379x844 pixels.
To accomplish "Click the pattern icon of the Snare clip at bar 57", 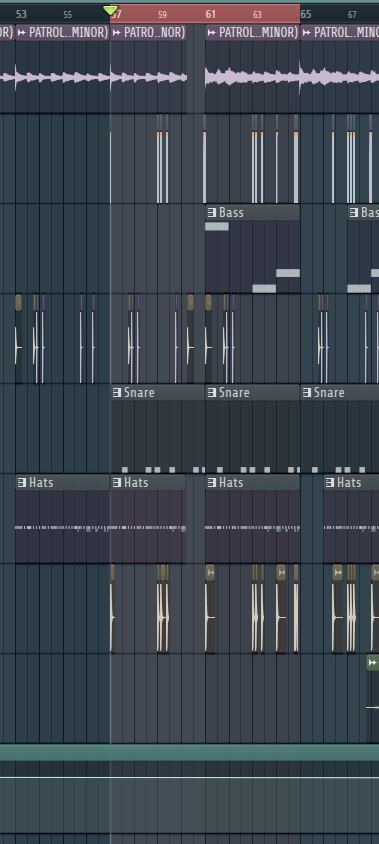I will click(117, 393).
